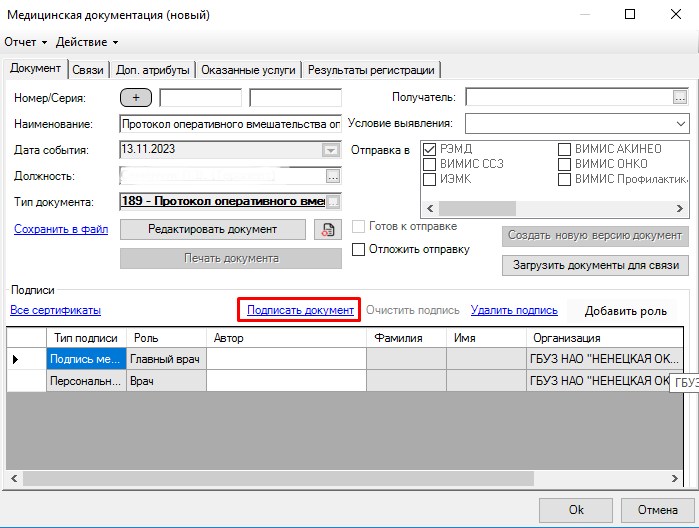Click the first Номер/Серия input field
Viewport: 699px width, 528px height.
201,98
